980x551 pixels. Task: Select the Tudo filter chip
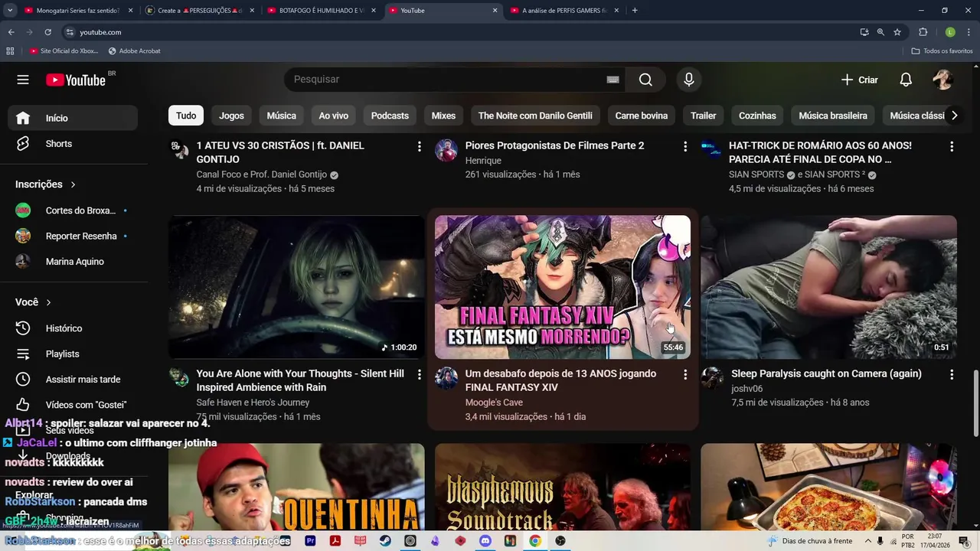point(186,116)
